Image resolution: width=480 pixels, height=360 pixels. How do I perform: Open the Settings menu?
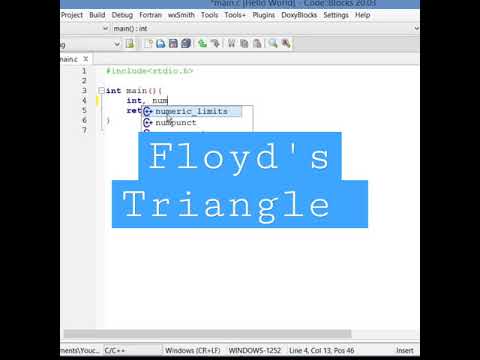click(336, 15)
